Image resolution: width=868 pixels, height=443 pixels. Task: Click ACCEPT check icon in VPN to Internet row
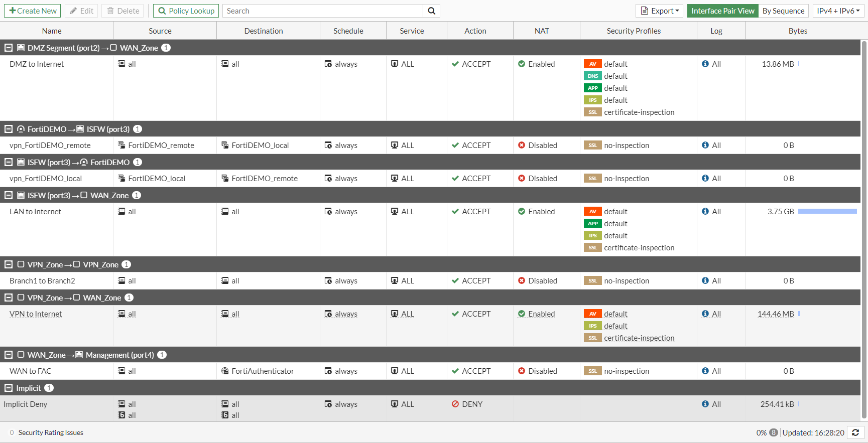pyautogui.click(x=455, y=314)
